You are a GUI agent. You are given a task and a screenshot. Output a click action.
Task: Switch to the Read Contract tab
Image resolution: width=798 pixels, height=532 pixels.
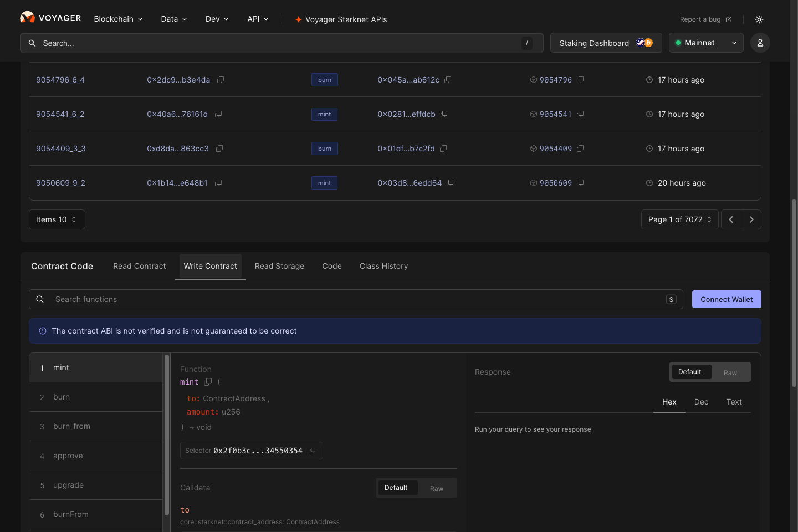coord(140,266)
